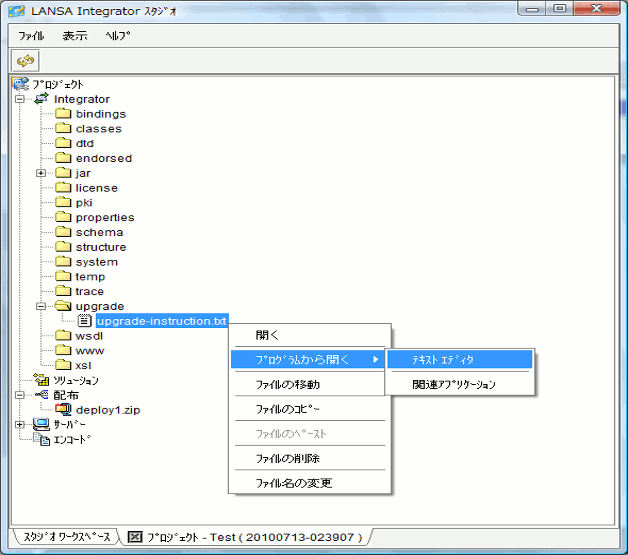Switch to スタジオ ワークスペース tab
The height and width of the screenshot is (555, 628).
point(66,537)
